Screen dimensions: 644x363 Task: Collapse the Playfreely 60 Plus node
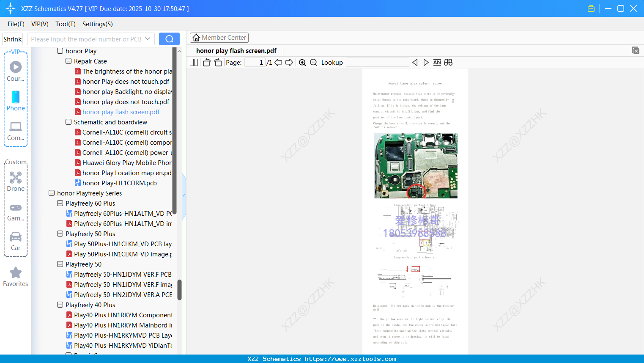(60, 203)
